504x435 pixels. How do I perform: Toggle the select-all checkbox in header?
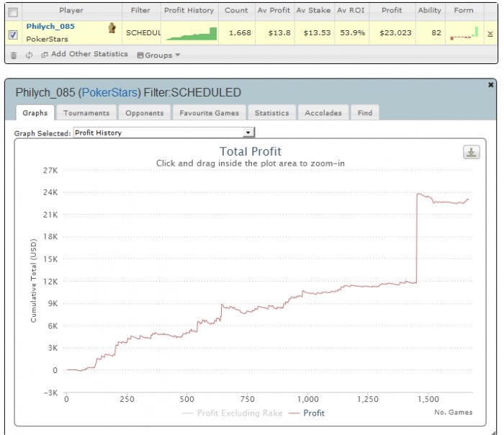[13, 12]
